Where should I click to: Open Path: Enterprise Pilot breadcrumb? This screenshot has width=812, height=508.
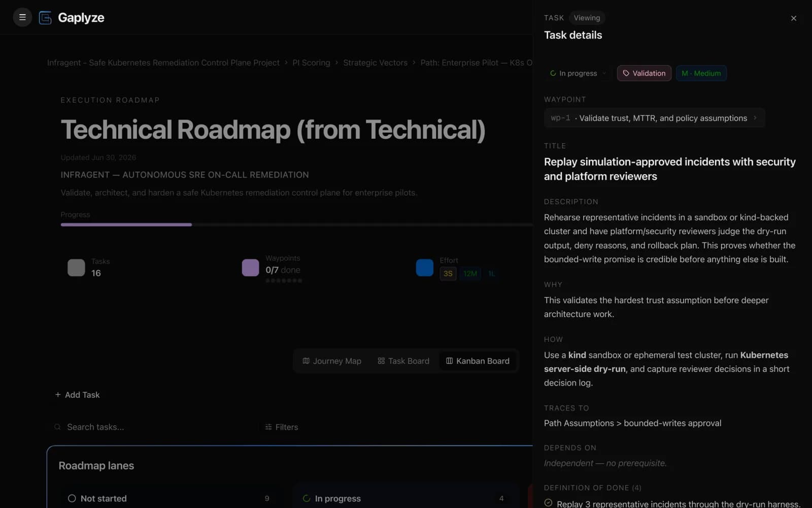click(x=477, y=62)
